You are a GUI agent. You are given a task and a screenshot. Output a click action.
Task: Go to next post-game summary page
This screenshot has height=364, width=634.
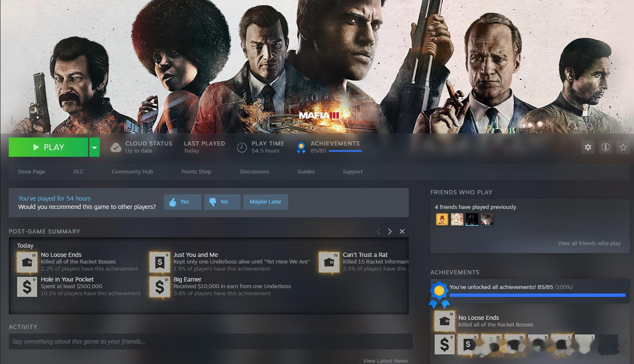[x=390, y=231]
